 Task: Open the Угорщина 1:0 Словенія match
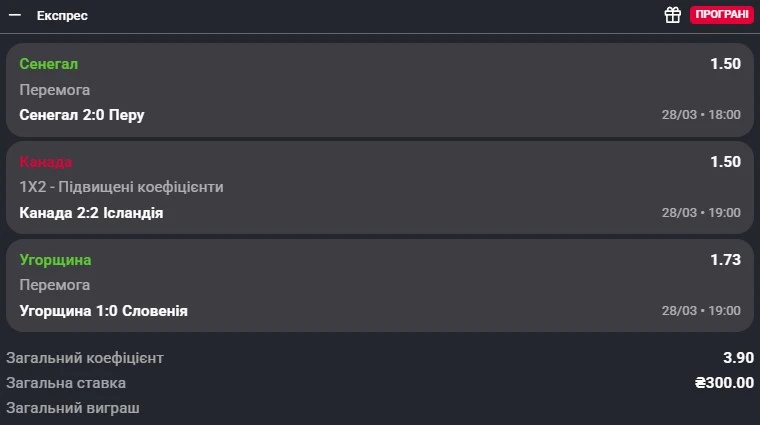click(103, 311)
